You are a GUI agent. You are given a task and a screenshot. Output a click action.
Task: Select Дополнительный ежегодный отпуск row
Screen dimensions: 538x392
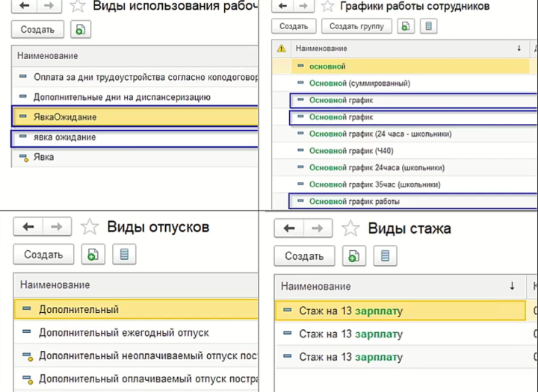(x=123, y=332)
